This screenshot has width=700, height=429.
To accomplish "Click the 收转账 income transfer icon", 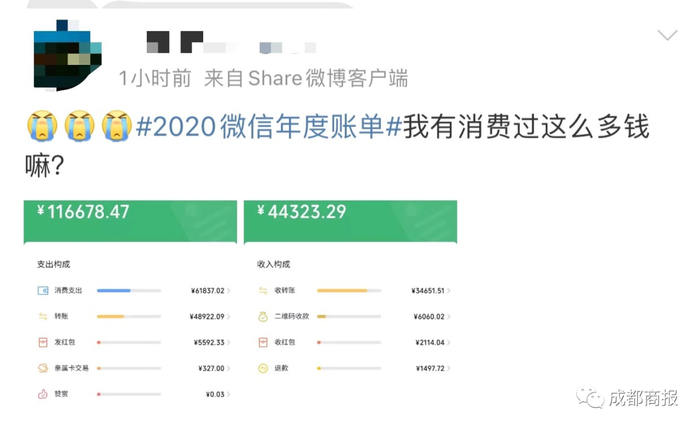I will pyautogui.click(x=263, y=291).
